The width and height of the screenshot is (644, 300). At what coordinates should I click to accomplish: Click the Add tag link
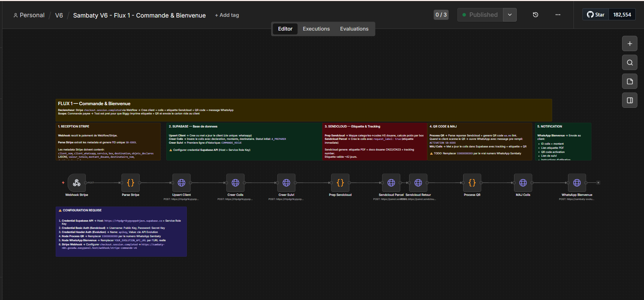click(227, 15)
